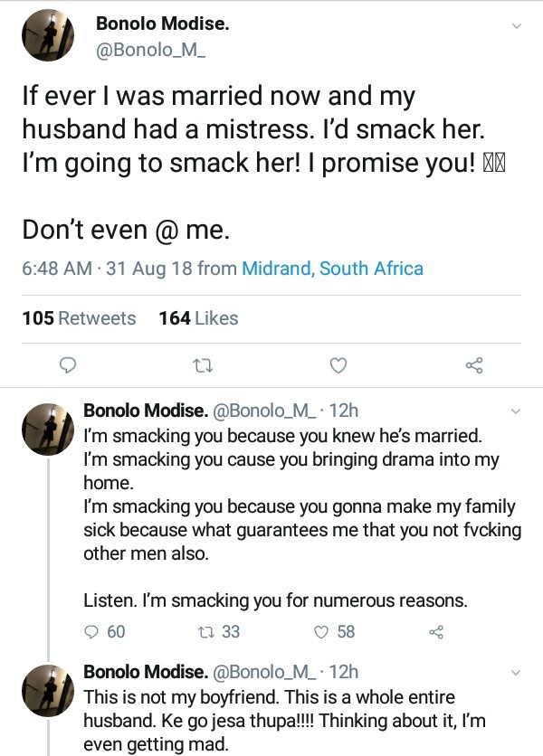Viewport: 543px width, 756px height.
Task: Click Bonolo Modise name on first reply
Action: pos(144,411)
